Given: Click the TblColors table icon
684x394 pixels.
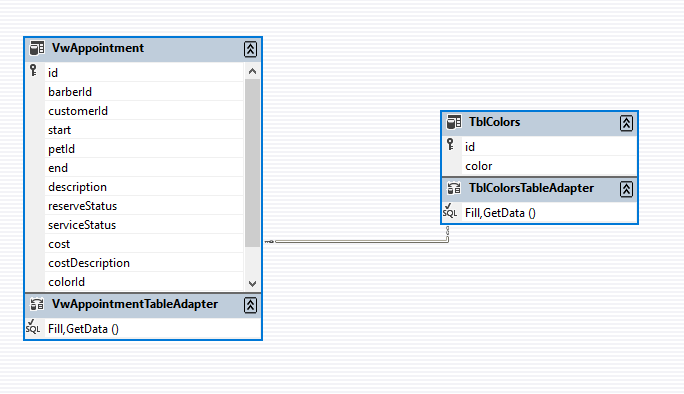Looking at the screenshot, I should coord(454,122).
